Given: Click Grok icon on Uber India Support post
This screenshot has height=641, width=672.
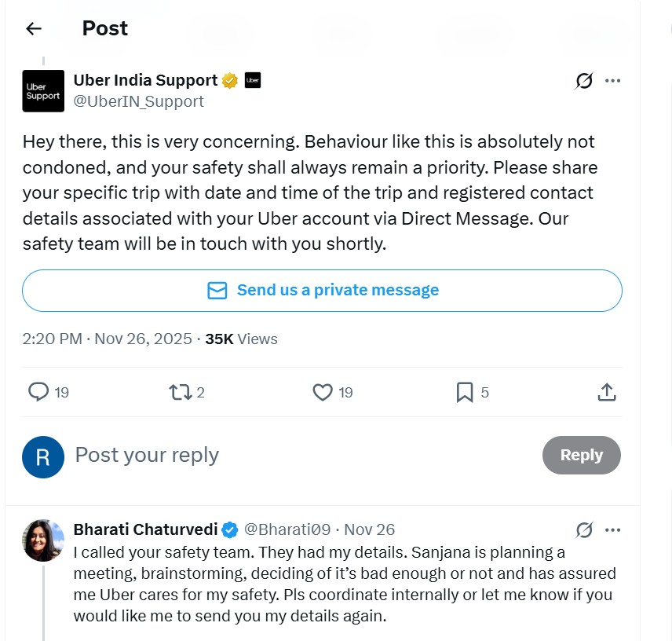Looking at the screenshot, I should click(583, 81).
